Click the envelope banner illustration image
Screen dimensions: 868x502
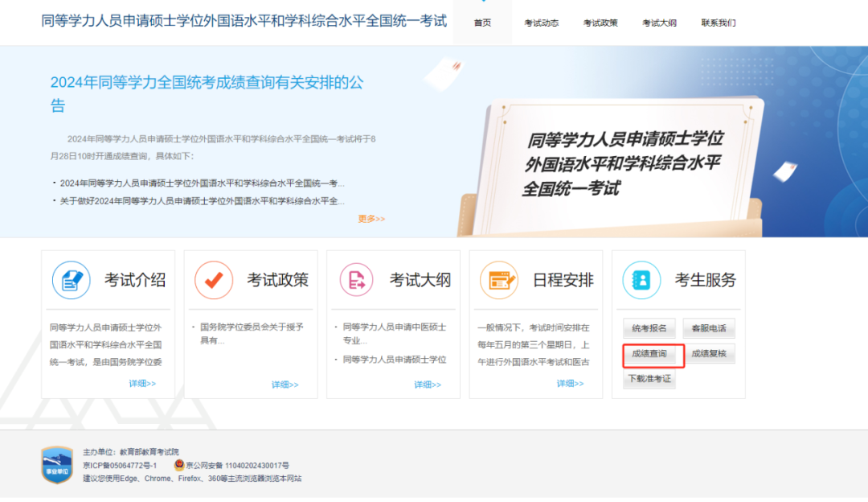coord(611,167)
